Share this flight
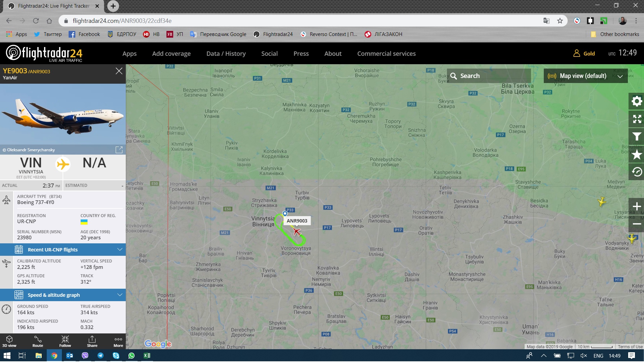This screenshot has height=363, width=644. pyautogui.click(x=92, y=341)
